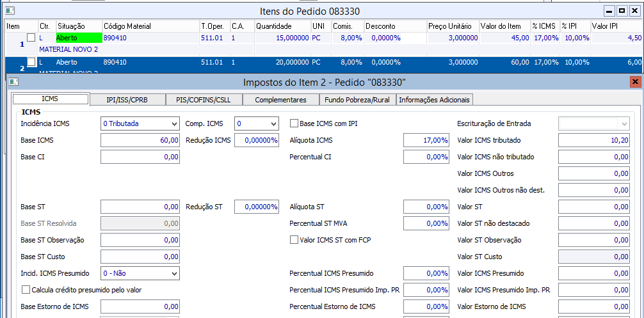This screenshot has height=318, width=644.
Task: Click the Valor ST Observação field
Action: pyautogui.click(x=594, y=240)
